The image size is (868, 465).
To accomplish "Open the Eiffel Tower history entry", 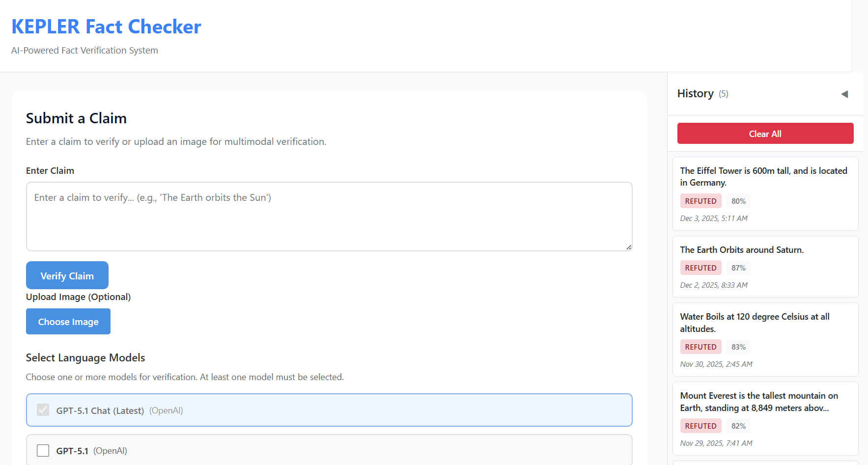I will pyautogui.click(x=763, y=176).
